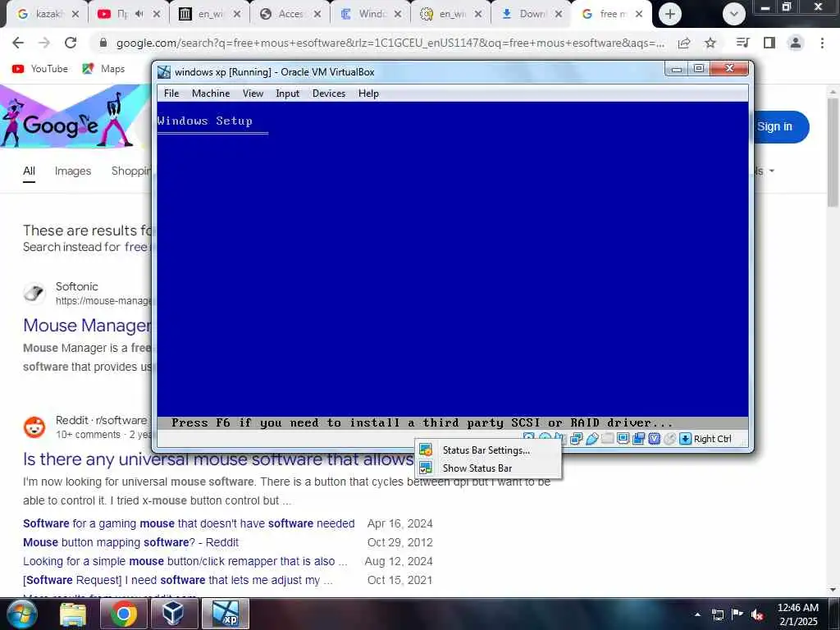Click the greyed mouse integration indicator
Image resolution: width=840 pixels, height=630 pixels.
pos(669,439)
